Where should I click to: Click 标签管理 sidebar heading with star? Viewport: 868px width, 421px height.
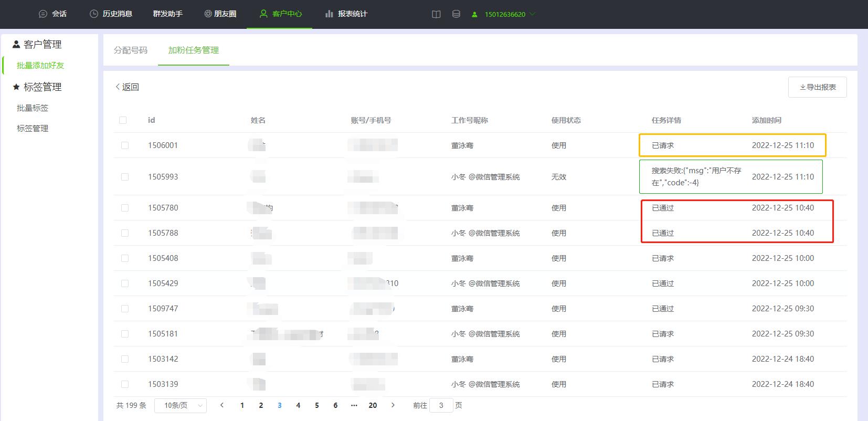37,87
